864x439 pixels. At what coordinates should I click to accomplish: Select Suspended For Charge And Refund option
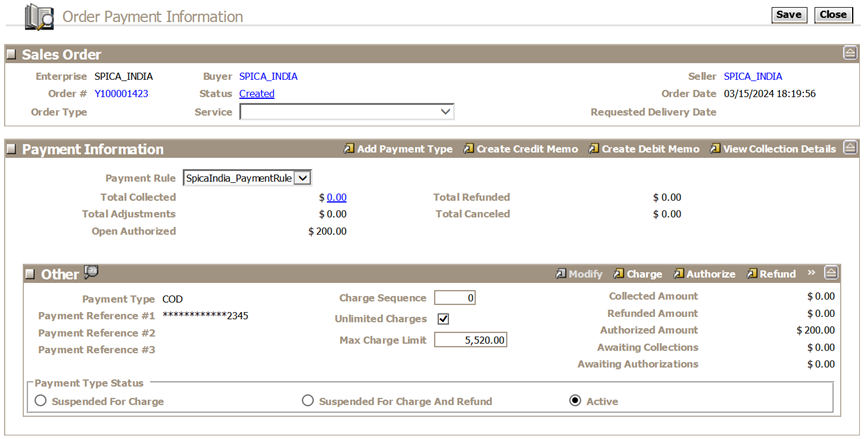[308, 401]
